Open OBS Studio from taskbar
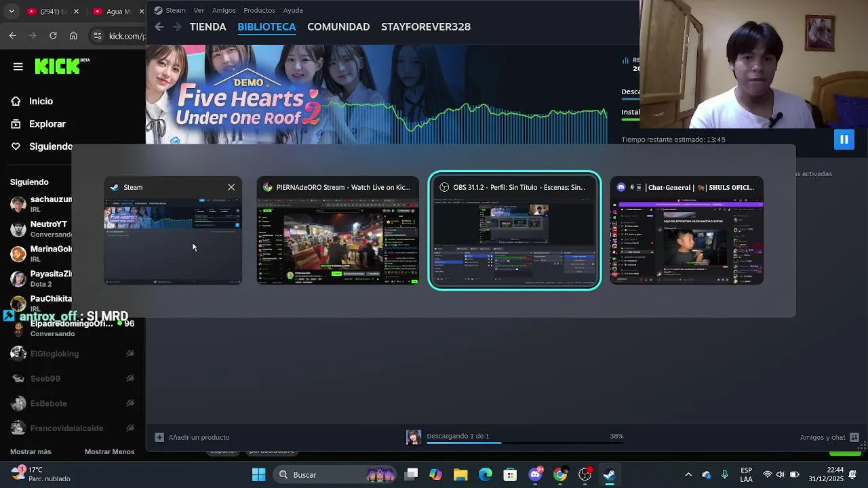The width and height of the screenshot is (868, 488). click(585, 474)
